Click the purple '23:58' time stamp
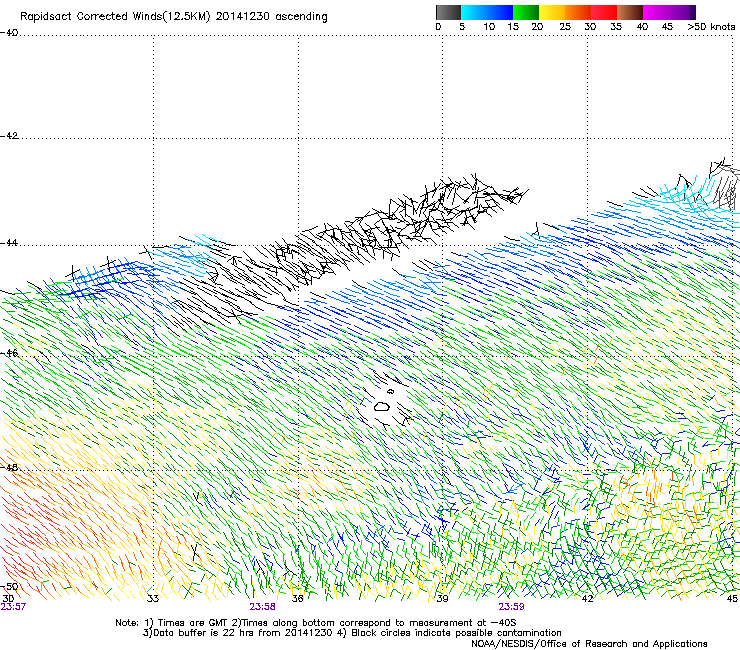This screenshot has width=740, height=650. click(x=262, y=607)
